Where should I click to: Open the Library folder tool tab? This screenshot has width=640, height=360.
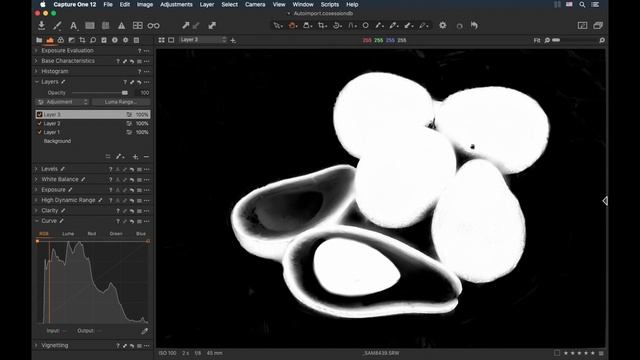point(39,40)
